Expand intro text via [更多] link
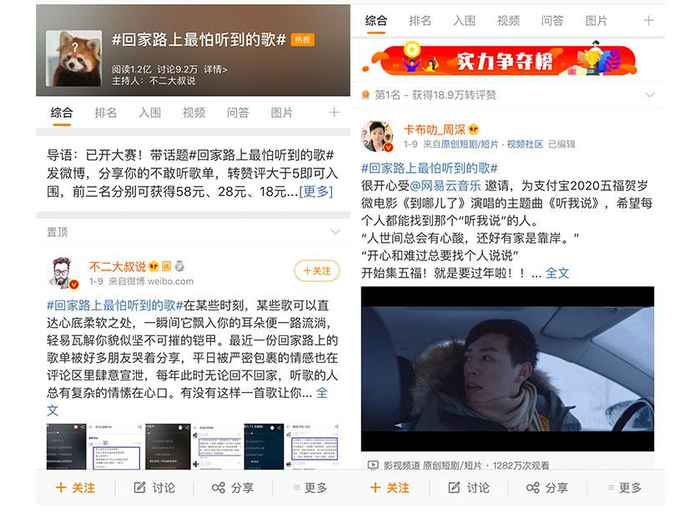Viewport: 700px width, 513px height. [316, 192]
